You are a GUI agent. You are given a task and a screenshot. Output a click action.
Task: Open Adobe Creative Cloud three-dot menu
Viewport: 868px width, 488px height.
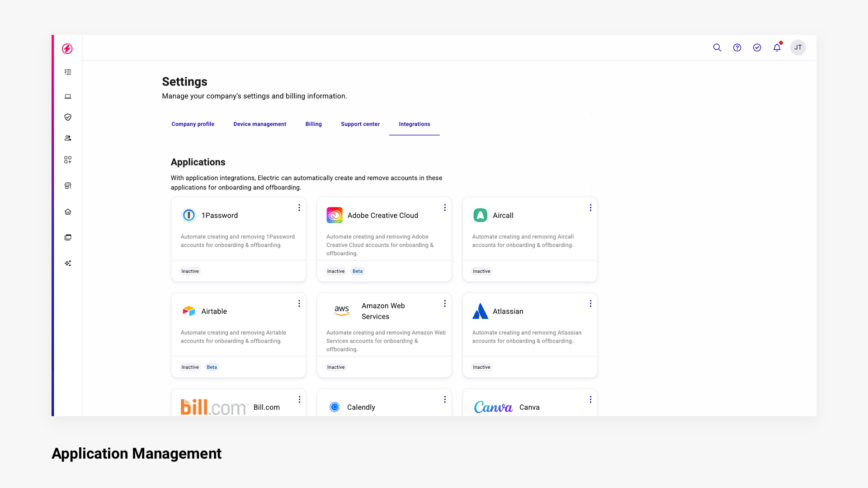(x=445, y=207)
